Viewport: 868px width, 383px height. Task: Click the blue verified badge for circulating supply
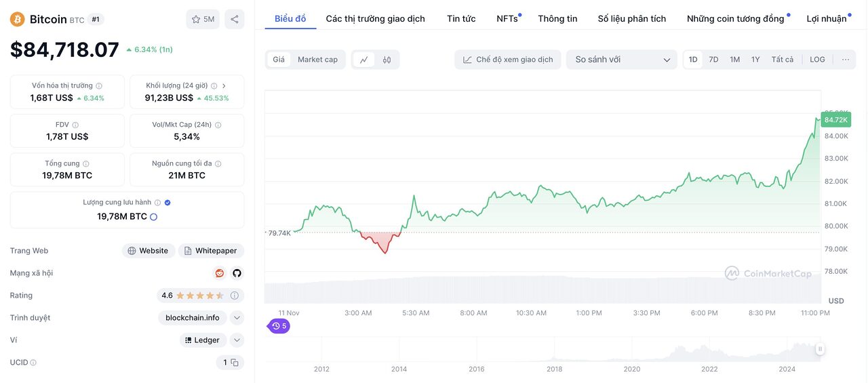click(x=167, y=202)
